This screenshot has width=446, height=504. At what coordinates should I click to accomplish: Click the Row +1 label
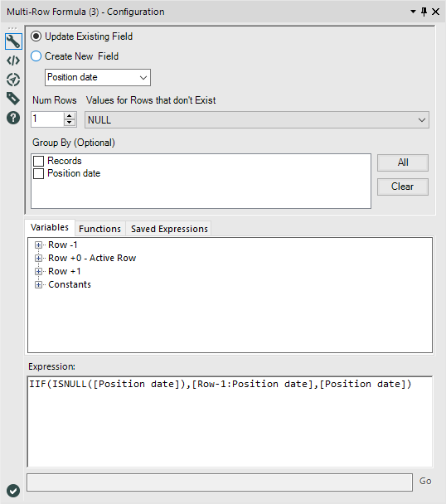click(x=65, y=272)
